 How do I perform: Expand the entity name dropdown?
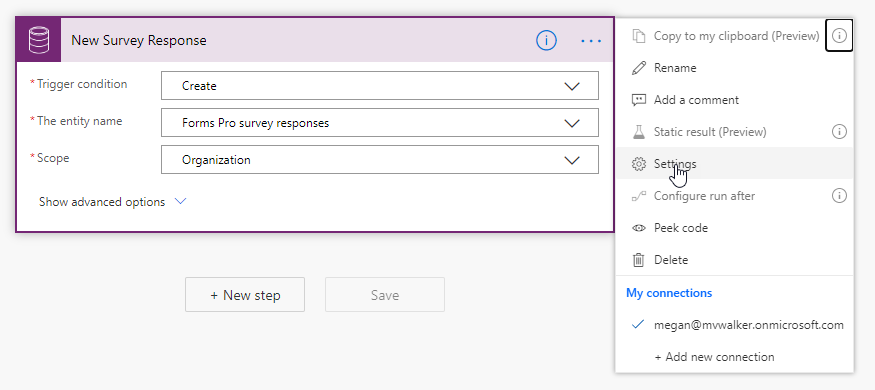tap(379, 123)
